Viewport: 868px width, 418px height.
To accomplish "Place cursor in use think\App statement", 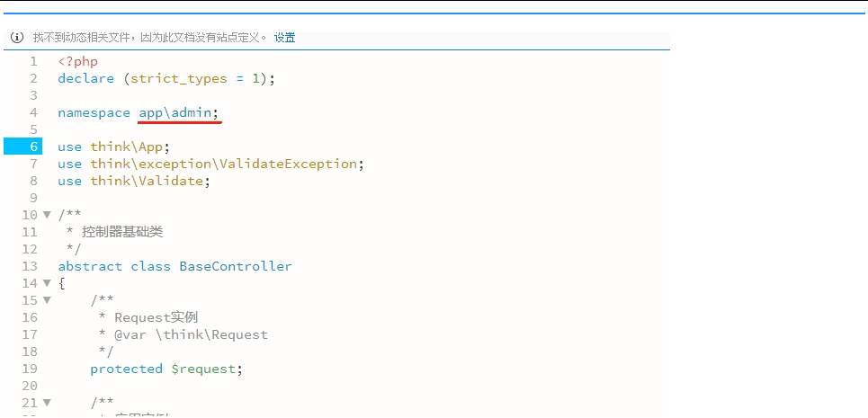I will (x=113, y=147).
